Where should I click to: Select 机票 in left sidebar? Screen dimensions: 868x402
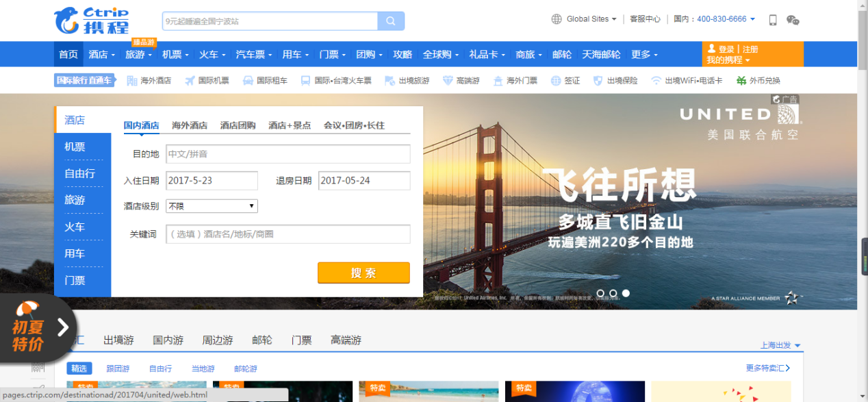75,147
